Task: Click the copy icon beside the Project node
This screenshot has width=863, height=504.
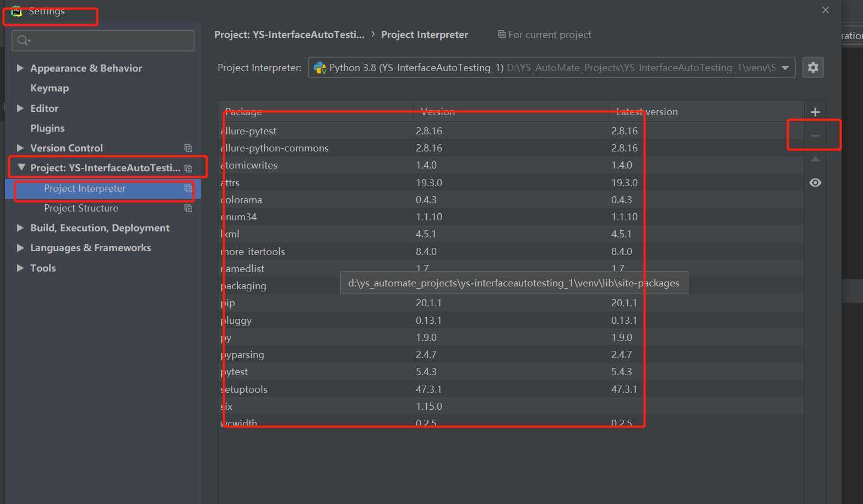Action: pyautogui.click(x=188, y=169)
